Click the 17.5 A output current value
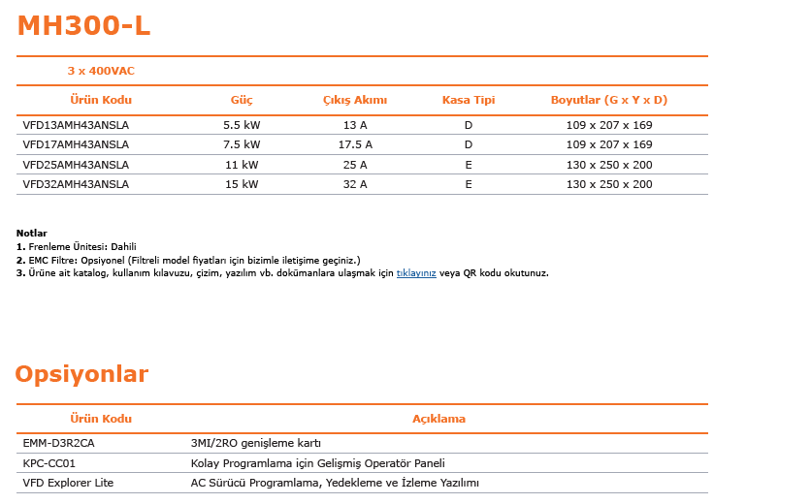Viewport: 812px width, 504px height. (x=355, y=144)
